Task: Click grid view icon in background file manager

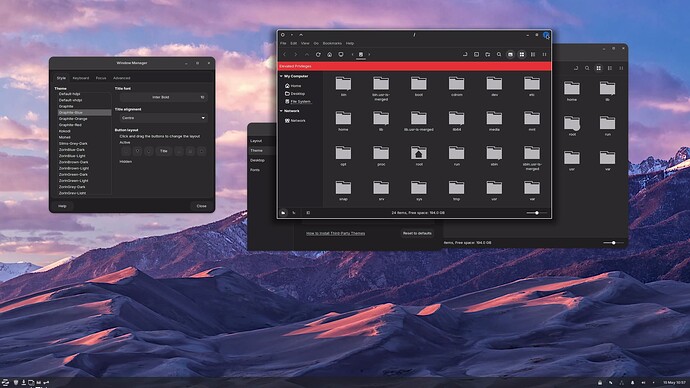Action: (598, 68)
